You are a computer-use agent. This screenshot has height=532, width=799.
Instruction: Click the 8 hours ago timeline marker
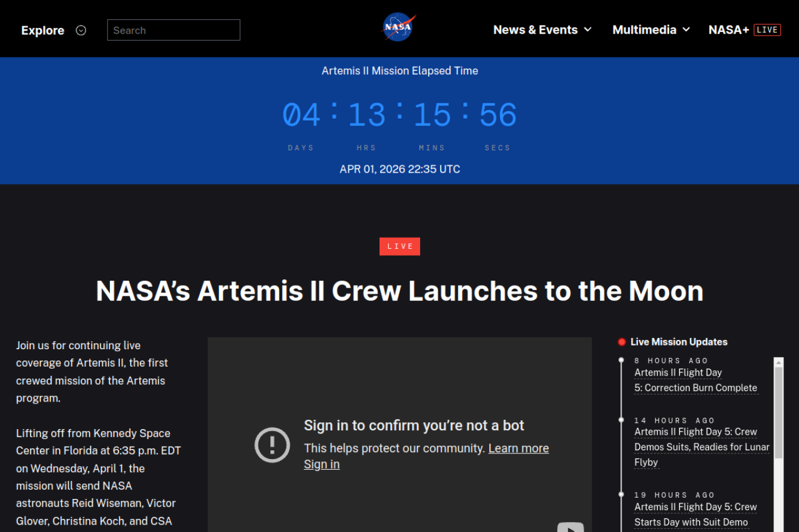tap(621, 360)
